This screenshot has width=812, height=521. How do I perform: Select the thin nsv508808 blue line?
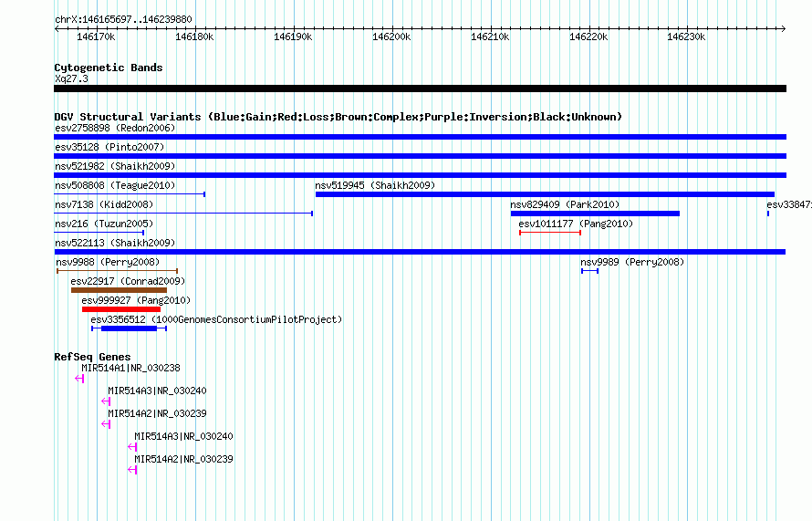click(x=130, y=194)
